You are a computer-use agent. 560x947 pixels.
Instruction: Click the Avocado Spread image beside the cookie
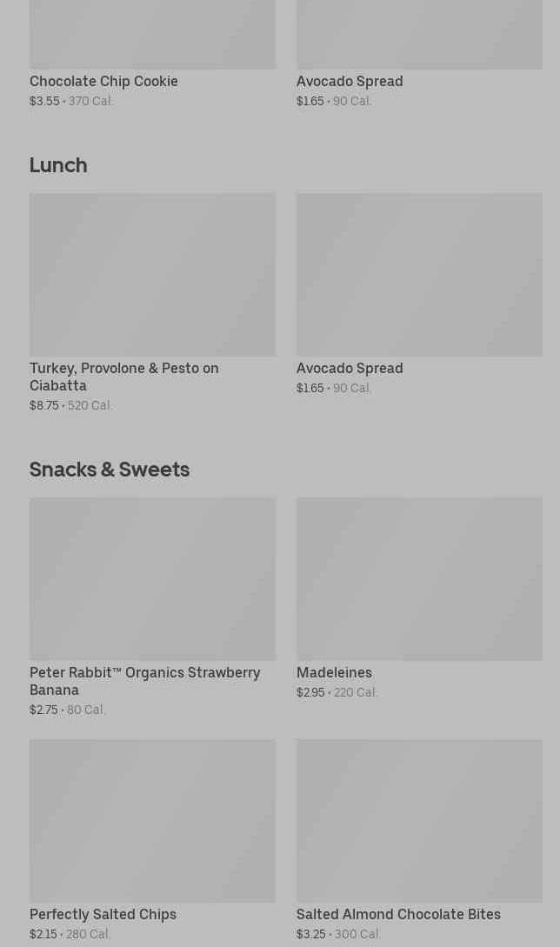[419, 35]
